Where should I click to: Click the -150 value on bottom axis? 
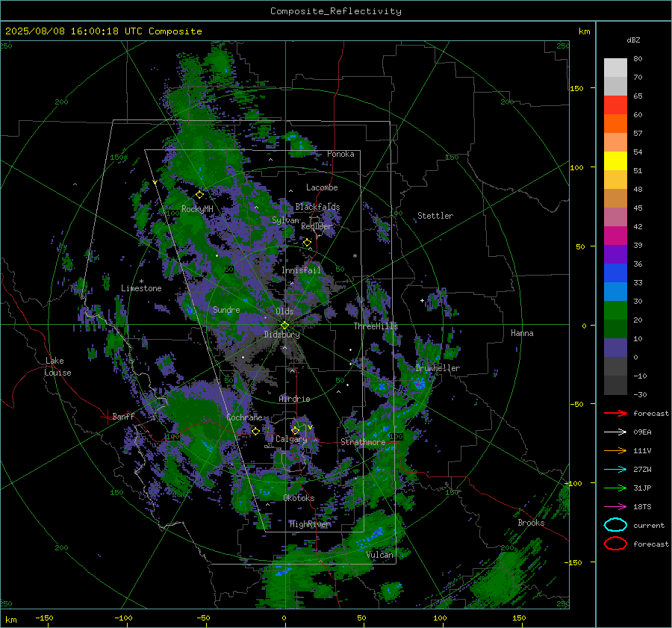pyautogui.click(x=44, y=618)
